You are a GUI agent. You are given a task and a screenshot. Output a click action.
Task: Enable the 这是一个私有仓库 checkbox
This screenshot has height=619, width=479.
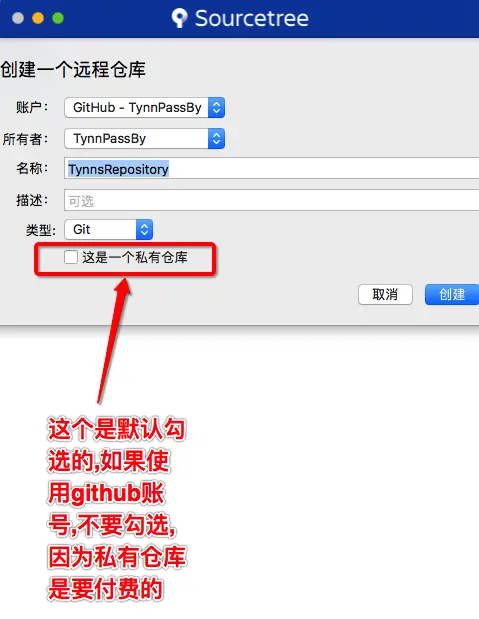pos(71,257)
